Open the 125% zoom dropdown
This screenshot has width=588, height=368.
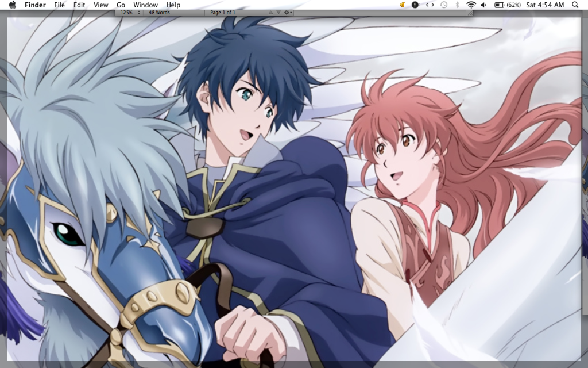pyautogui.click(x=130, y=12)
